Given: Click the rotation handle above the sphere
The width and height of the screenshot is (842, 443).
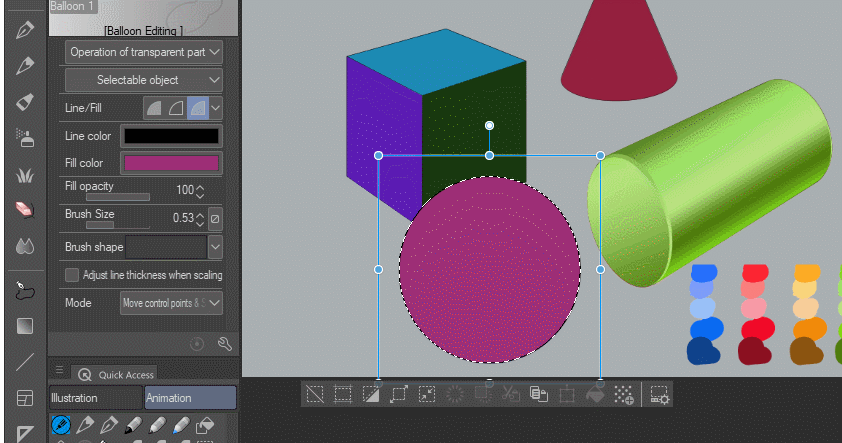Looking at the screenshot, I should [489, 125].
